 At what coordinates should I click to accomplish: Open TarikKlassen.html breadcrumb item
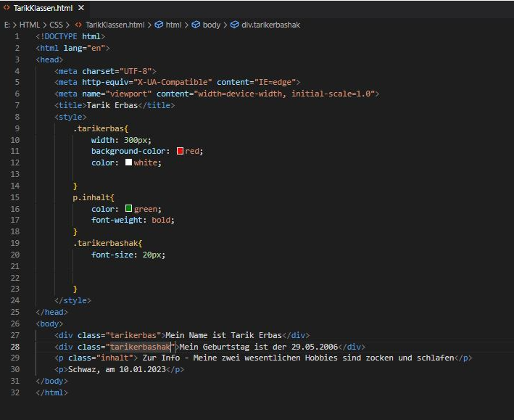coord(115,25)
